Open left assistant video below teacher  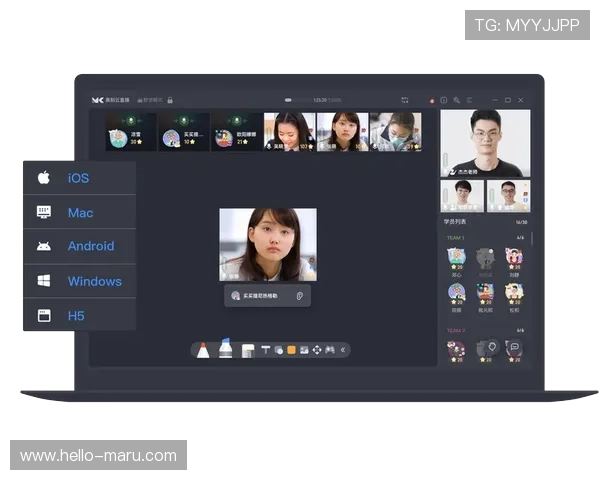click(462, 196)
